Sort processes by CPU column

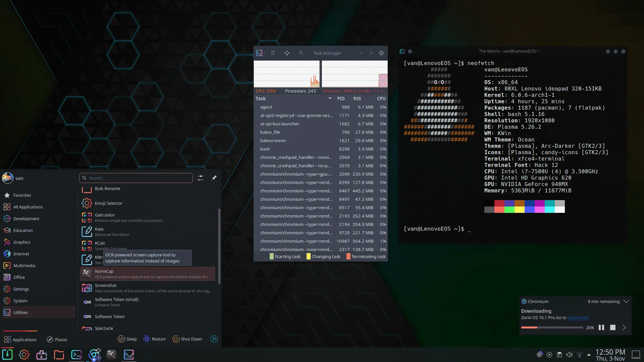381,99
